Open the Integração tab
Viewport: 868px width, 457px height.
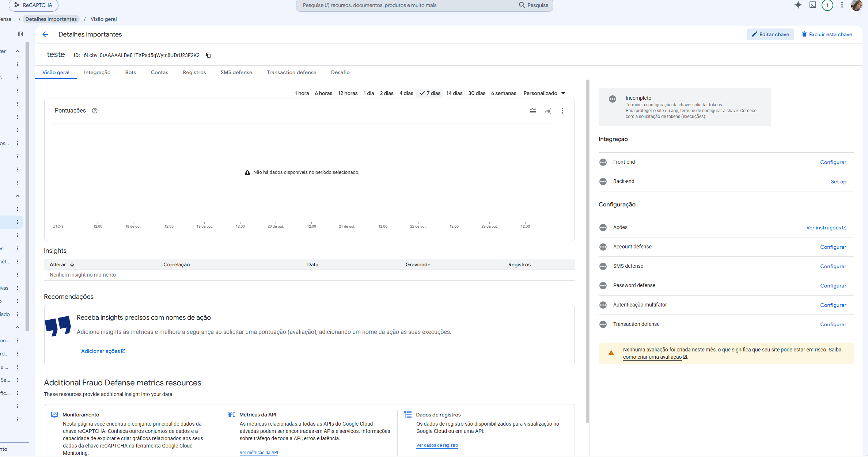coord(97,72)
